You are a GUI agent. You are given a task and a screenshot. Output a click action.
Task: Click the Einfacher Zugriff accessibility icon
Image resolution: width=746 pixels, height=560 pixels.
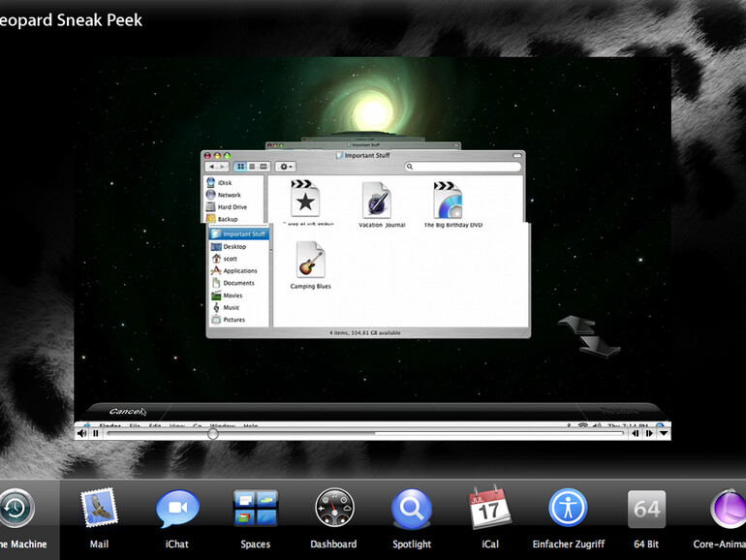[x=568, y=509]
